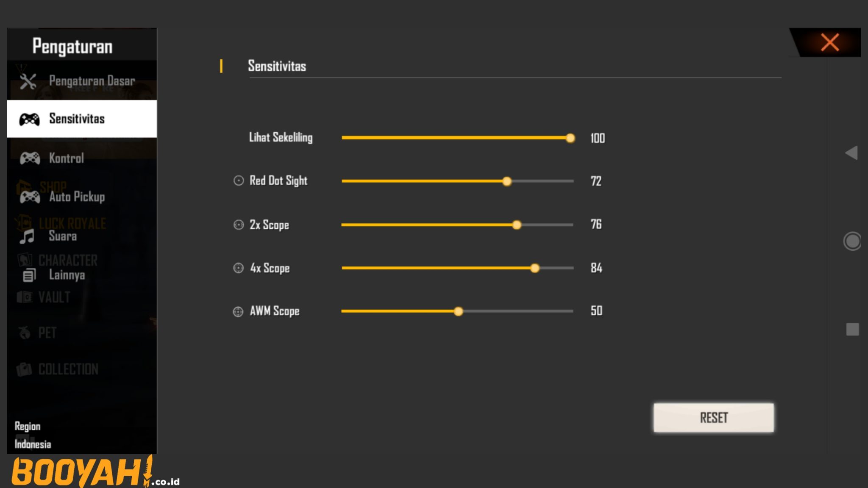This screenshot has width=868, height=488.
Task: Click the Auto Pickup gamepad icon
Action: 30,197
